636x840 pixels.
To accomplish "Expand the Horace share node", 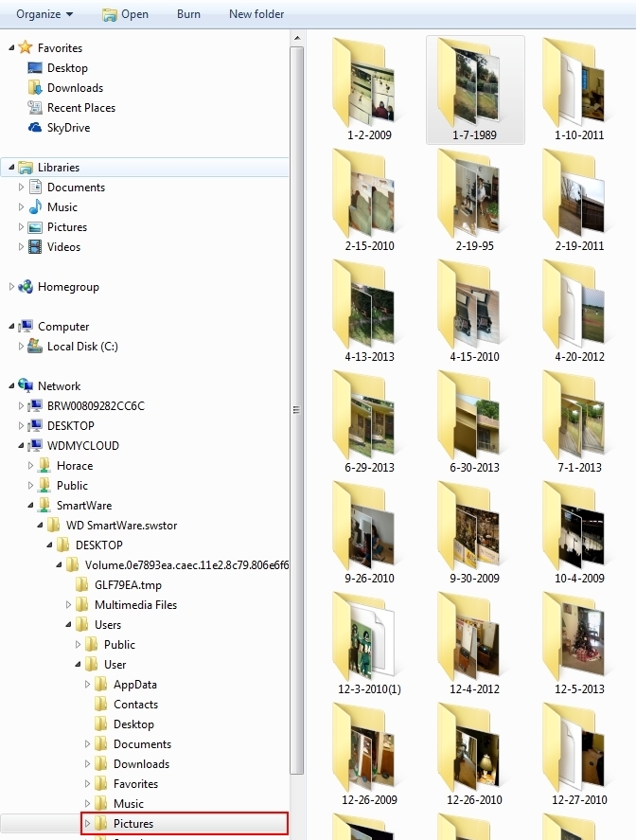I will 30,466.
